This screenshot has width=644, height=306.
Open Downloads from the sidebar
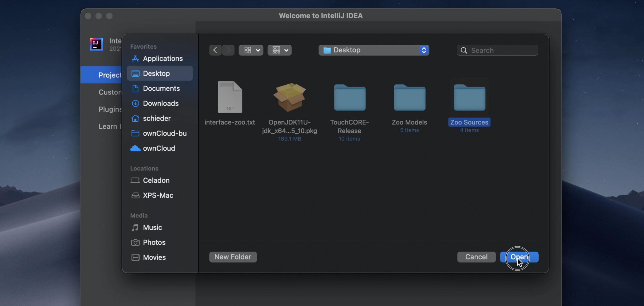[160, 103]
